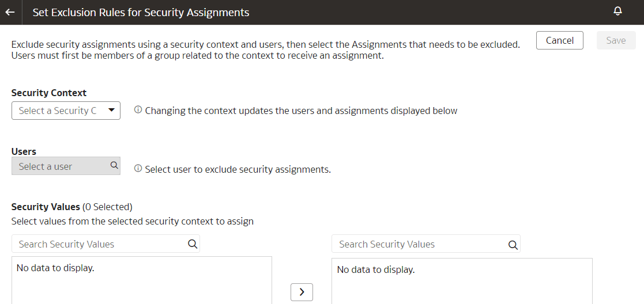Click the left Search Security Values magnifier
Screen dimensions: 644x304
pos(193,244)
